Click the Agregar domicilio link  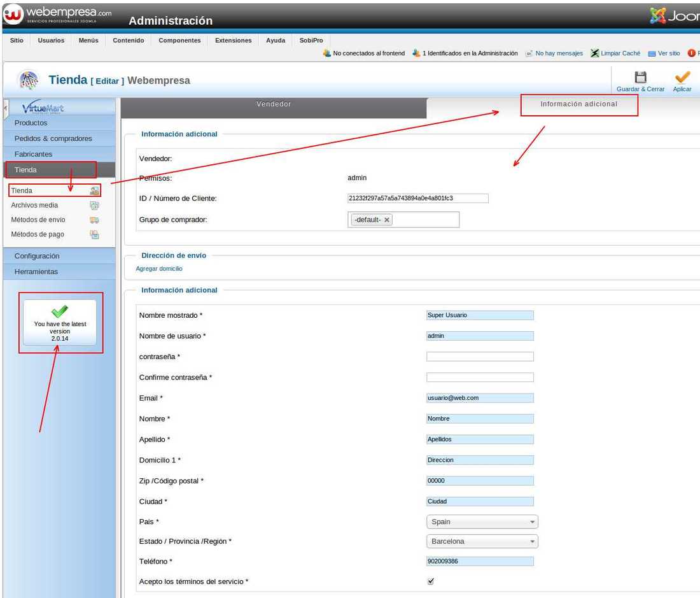click(x=159, y=268)
